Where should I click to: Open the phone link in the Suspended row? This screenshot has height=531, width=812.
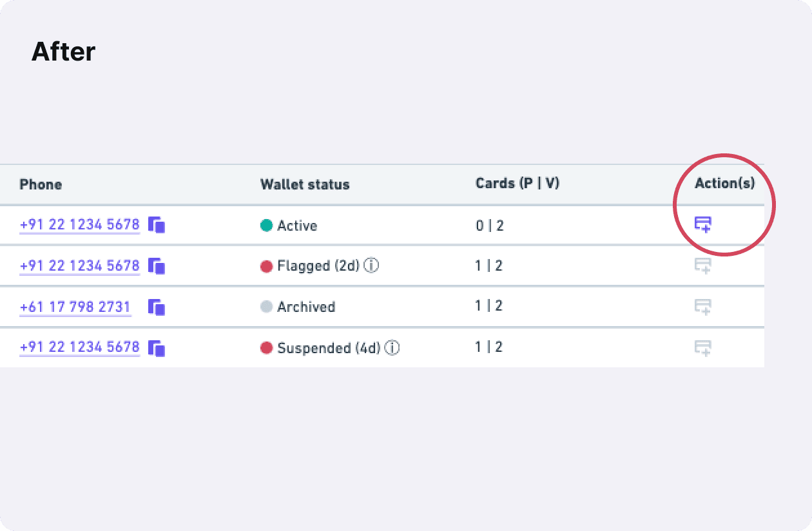pos(80,347)
